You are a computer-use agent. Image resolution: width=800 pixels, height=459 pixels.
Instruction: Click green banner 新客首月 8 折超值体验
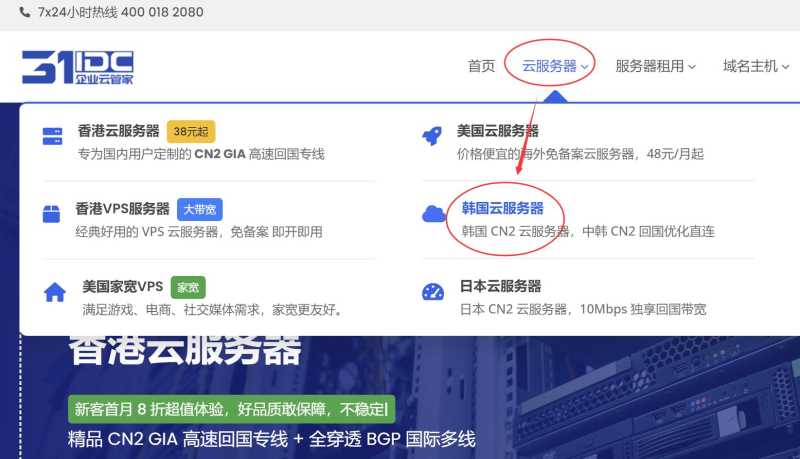pos(232,409)
